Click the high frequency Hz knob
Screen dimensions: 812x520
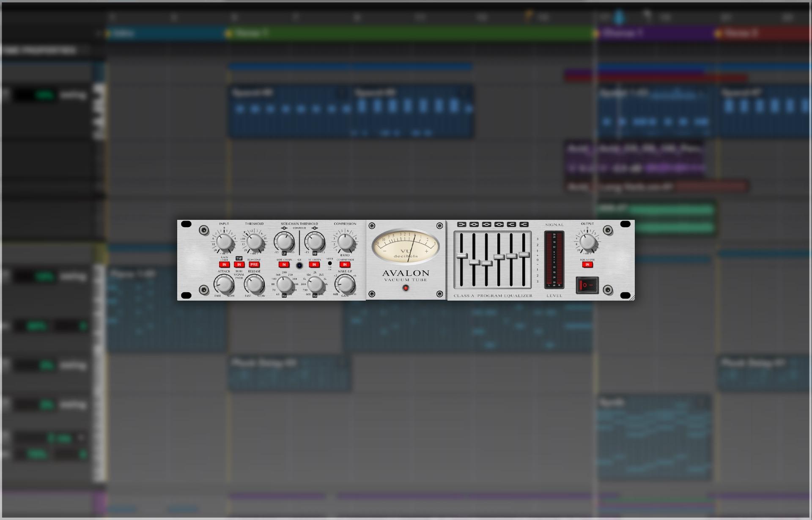315,284
